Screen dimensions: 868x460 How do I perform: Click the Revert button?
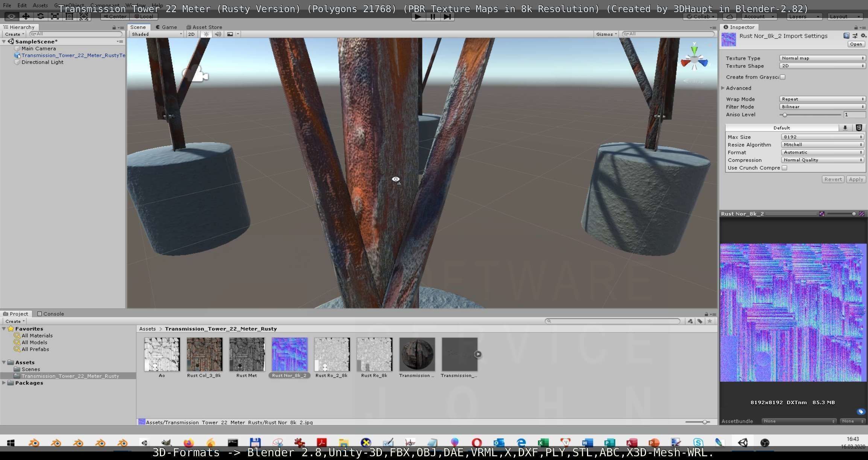pyautogui.click(x=833, y=179)
